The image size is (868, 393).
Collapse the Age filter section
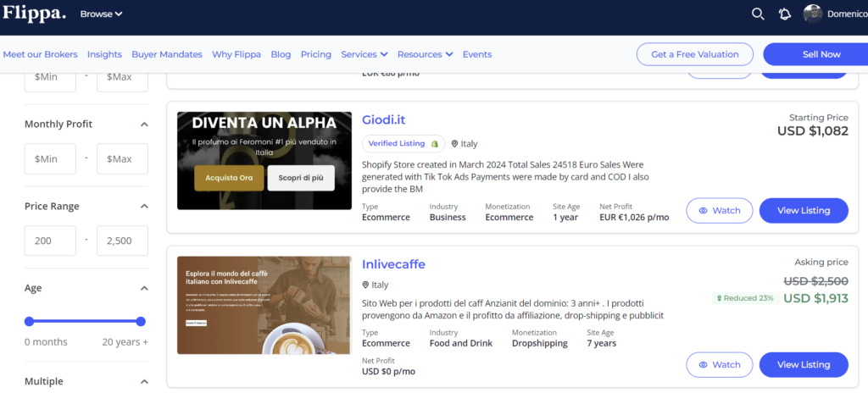(x=144, y=289)
